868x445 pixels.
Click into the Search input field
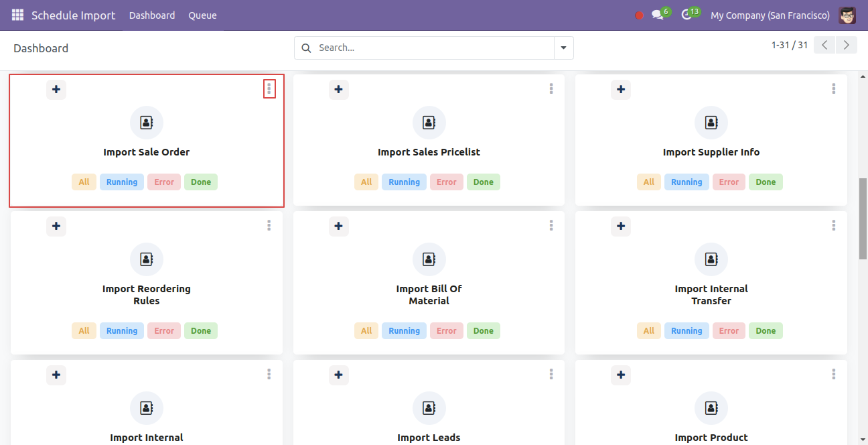point(434,48)
